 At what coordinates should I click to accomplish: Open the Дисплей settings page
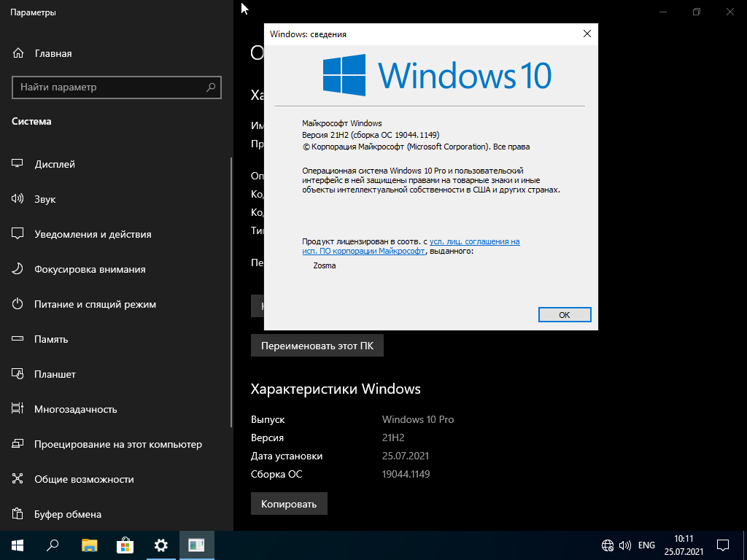[55, 164]
